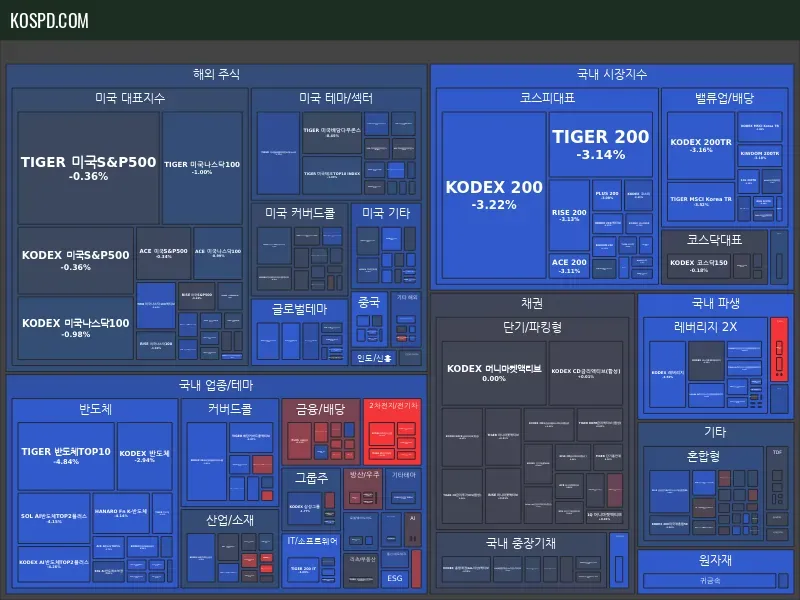Select the 금융/배당 group header
The width and height of the screenshot is (800, 600).
320,409
